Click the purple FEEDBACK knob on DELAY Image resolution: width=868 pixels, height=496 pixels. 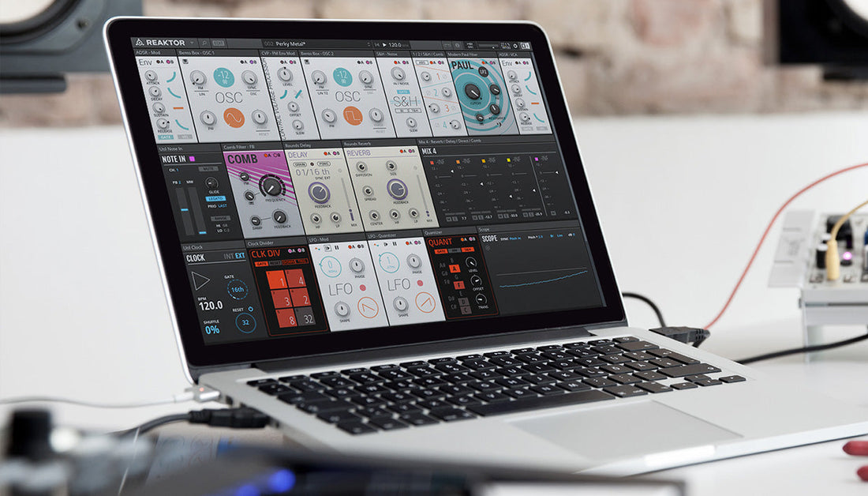pyautogui.click(x=319, y=193)
